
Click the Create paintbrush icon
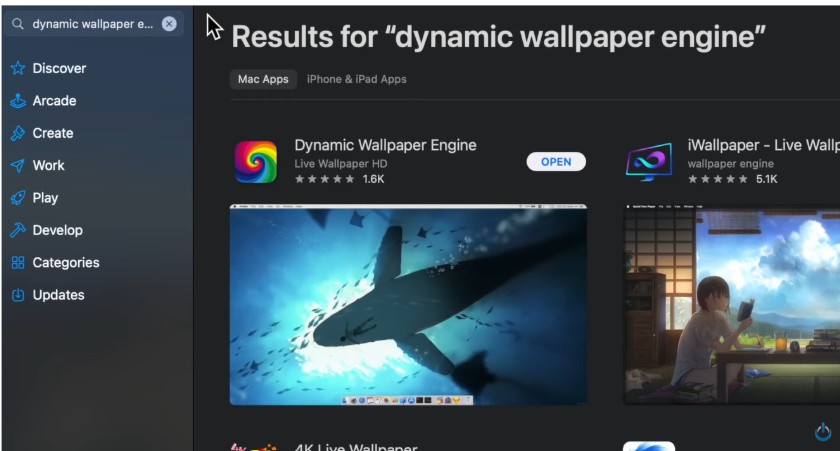pyautogui.click(x=18, y=133)
